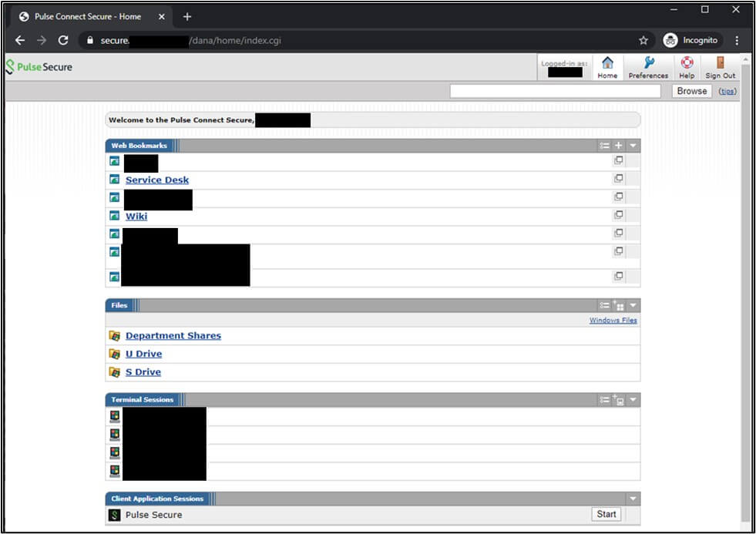Open the Wiki link
The image size is (756, 534).
click(136, 217)
